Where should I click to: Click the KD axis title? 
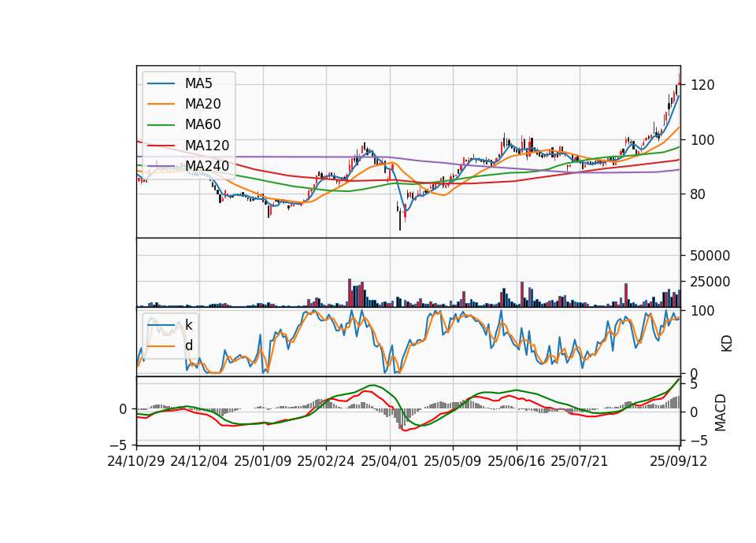point(727,344)
